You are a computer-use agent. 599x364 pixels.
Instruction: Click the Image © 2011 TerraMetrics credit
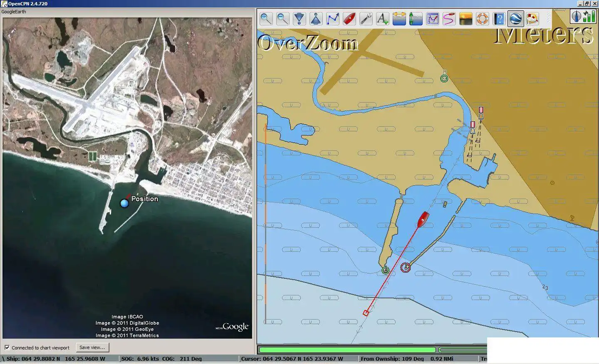coord(127,335)
